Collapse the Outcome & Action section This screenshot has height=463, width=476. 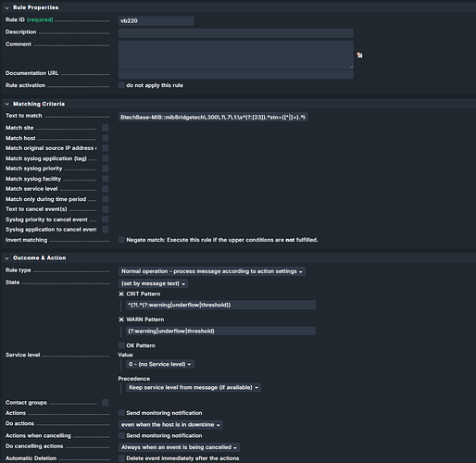pos(7,258)
